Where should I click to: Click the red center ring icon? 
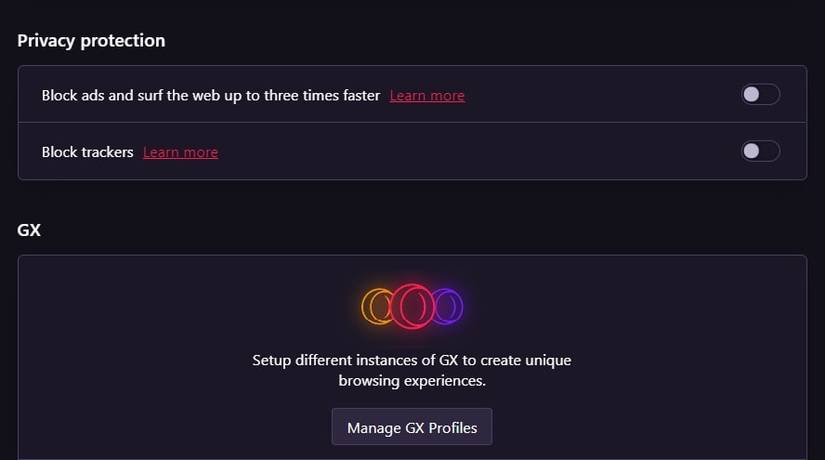pyautogui.click(x=412, y=306)
